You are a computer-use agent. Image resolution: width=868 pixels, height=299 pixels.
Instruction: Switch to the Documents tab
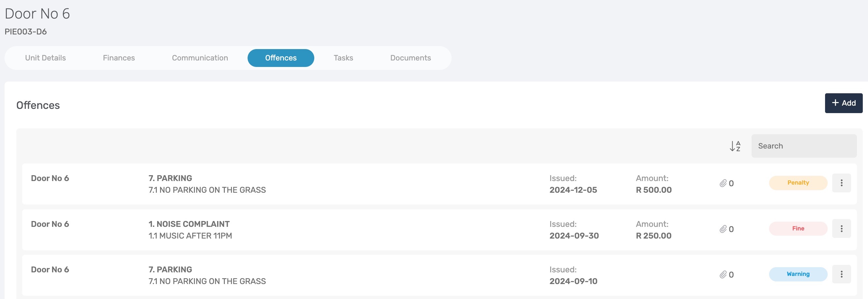point(411,58)
